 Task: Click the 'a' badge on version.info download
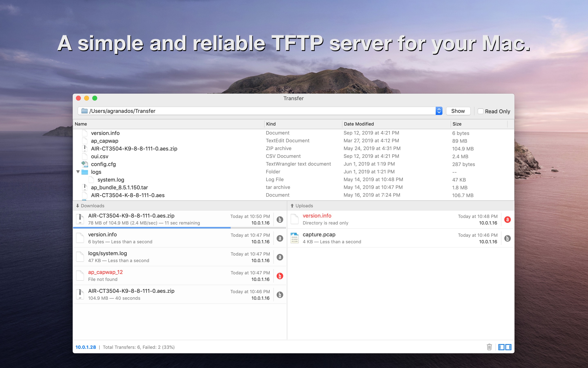point(280,238)
